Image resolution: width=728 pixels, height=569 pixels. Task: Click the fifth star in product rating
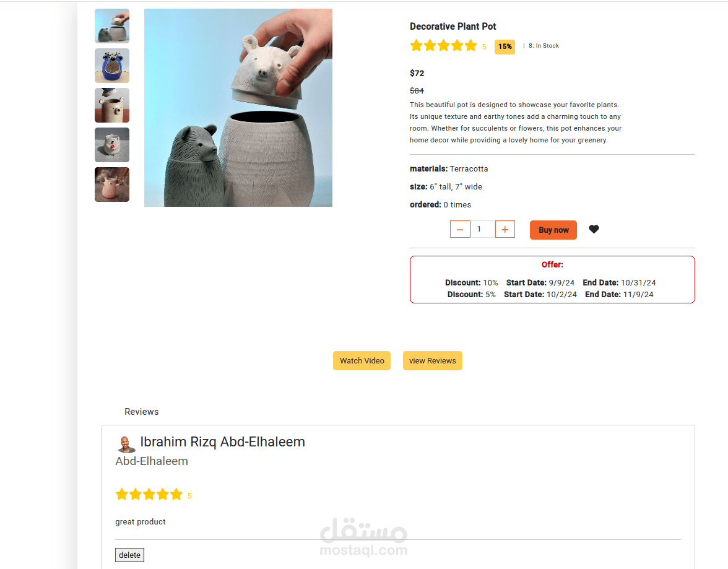pos(470,46)
